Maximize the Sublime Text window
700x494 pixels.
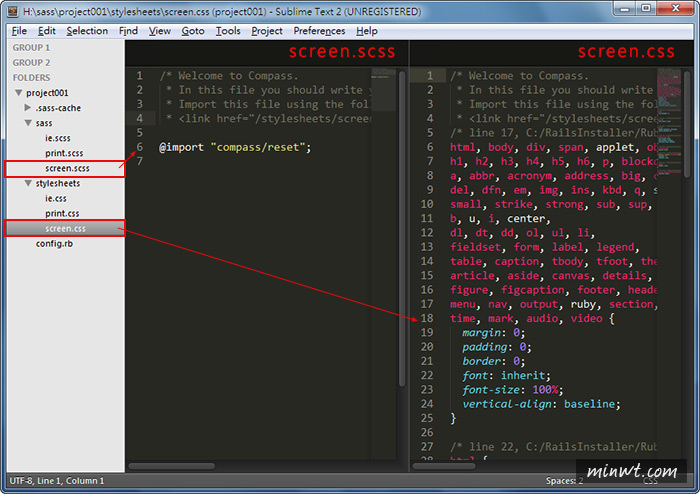click(646, 8)
